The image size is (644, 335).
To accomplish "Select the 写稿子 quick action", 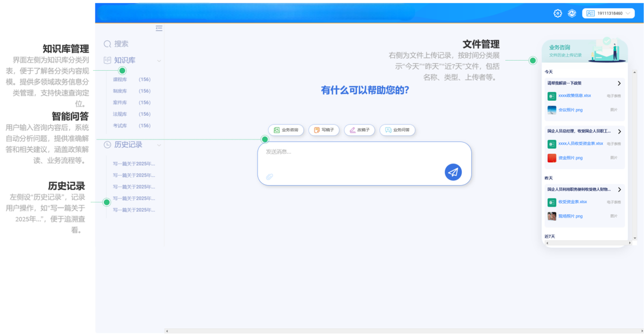I will tap(324, 130).
